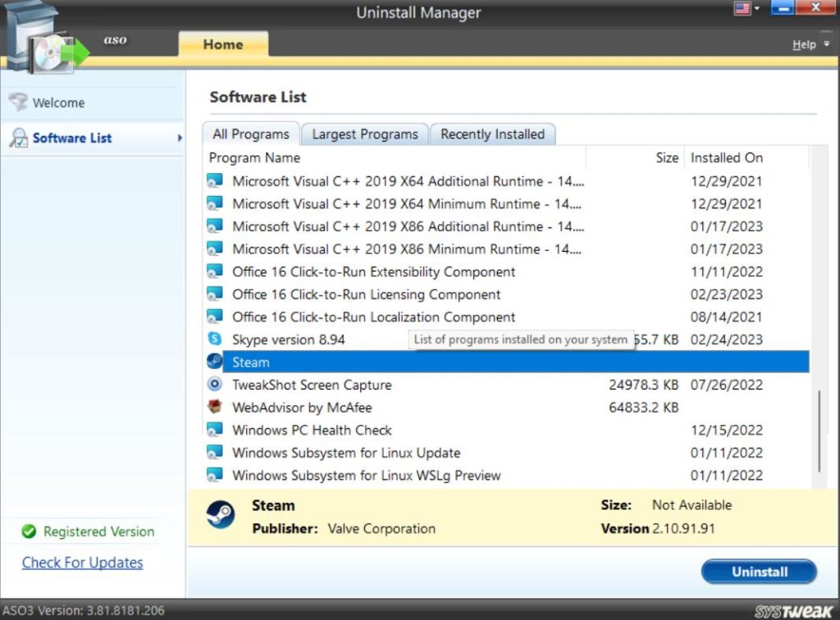Open the Check For Updates link
The width and height of the screenshot is (840, 620).
click(x=82, y=563)
